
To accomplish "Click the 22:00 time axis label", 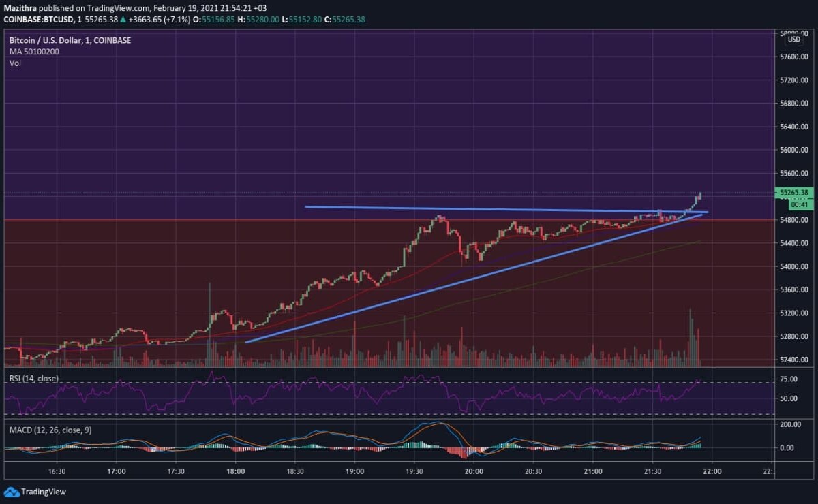I will click(x=712, y=471).
